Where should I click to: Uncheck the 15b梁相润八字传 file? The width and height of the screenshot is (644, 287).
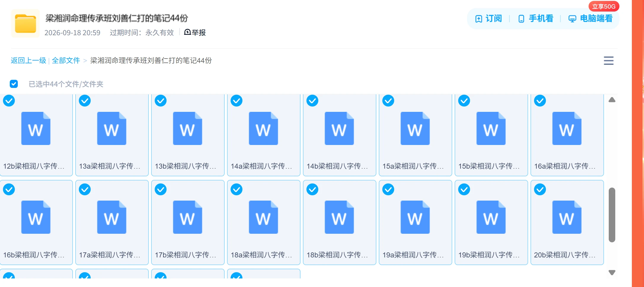pos(464,101)
